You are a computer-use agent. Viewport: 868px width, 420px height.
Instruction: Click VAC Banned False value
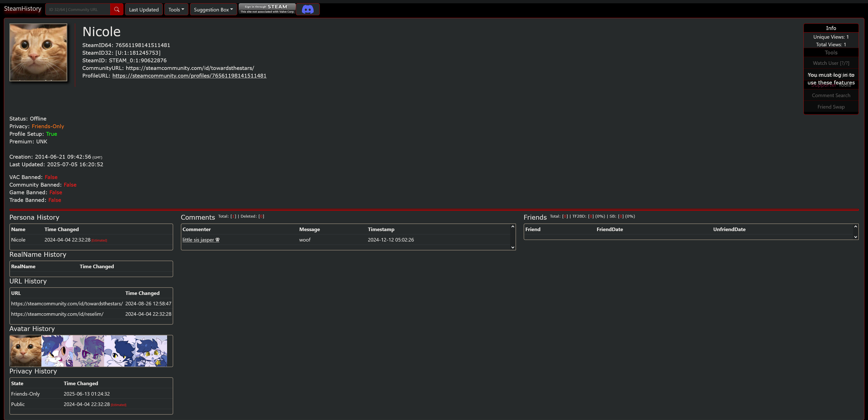pyautogui.click(x=51, y=177)
